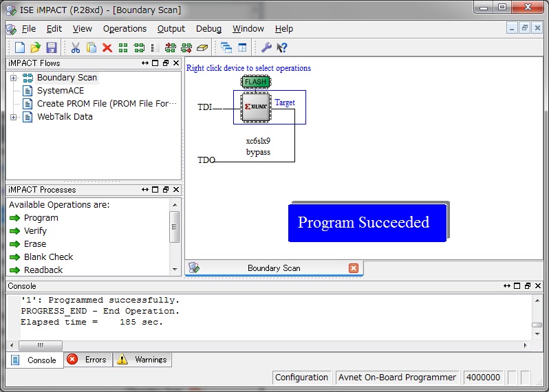Click the Configuration status bar entry
The width and height of the screenshot is (549, 392).
tap(301, 378)
